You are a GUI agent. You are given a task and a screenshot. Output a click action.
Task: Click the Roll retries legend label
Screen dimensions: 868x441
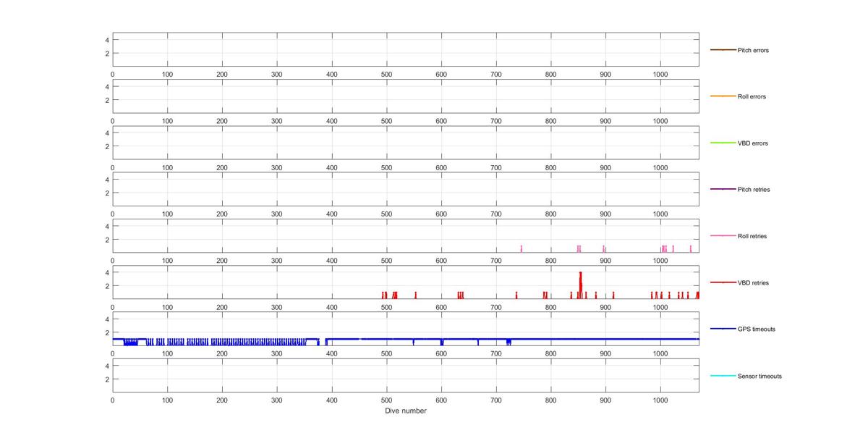pos(752,236)
